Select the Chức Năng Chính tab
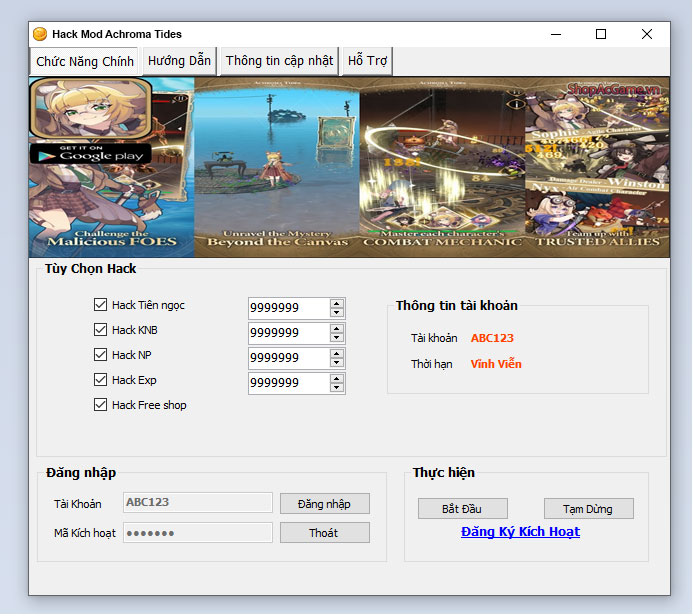The width and height of the screenshot is (693, 616). 84,61
